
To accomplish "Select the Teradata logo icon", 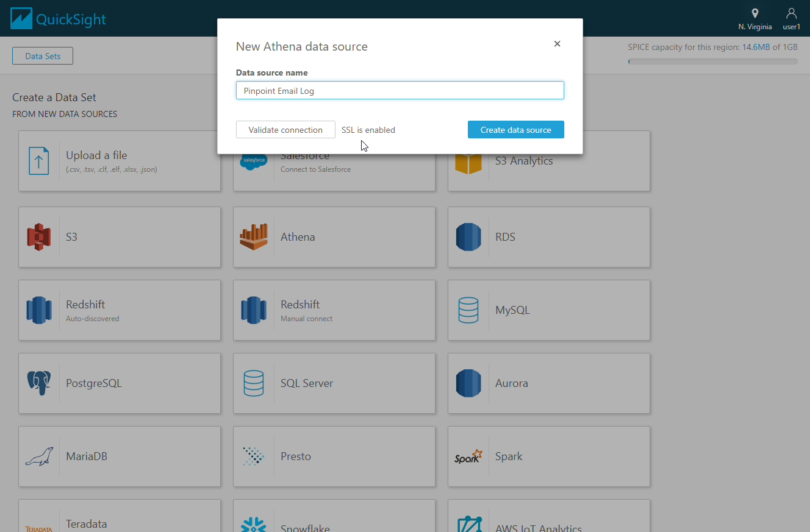I will [x=39, y=529].
